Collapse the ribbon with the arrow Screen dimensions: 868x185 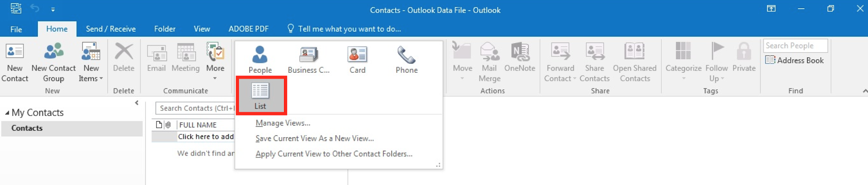point(865,91)
